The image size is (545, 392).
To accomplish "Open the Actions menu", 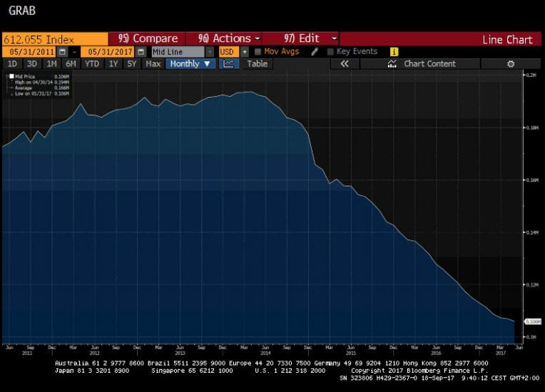I will coord(224,38).
